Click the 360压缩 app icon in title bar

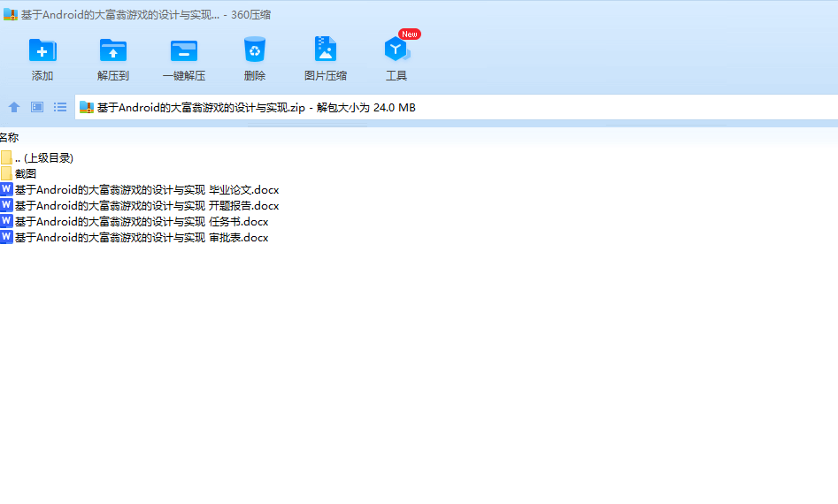click(10, 14)
